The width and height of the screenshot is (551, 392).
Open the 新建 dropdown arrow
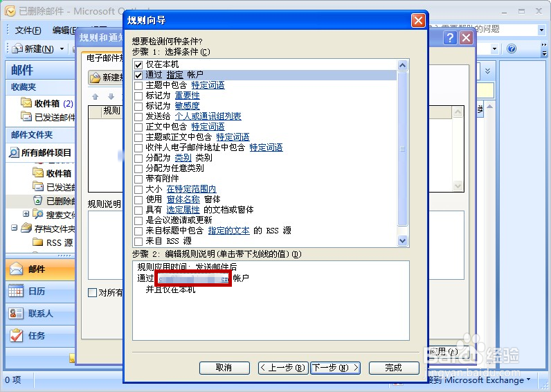[x=62, y=49]
